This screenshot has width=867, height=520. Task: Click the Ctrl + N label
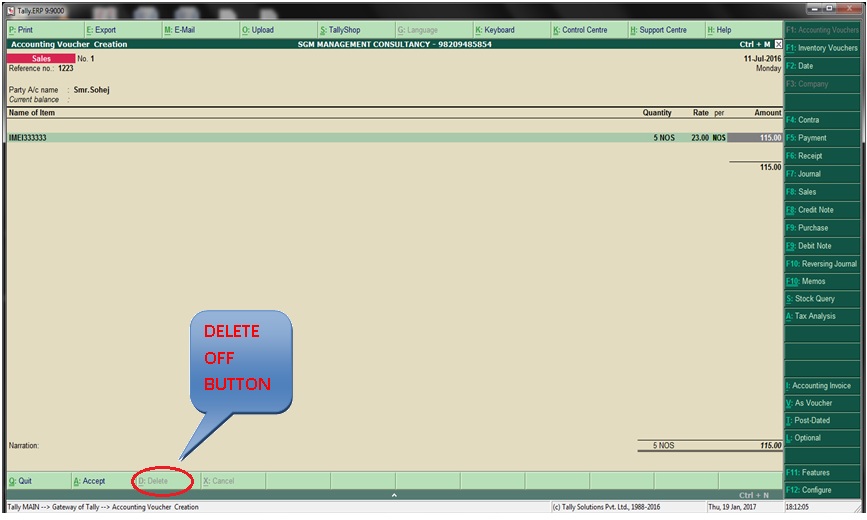[x=754, y=495]
